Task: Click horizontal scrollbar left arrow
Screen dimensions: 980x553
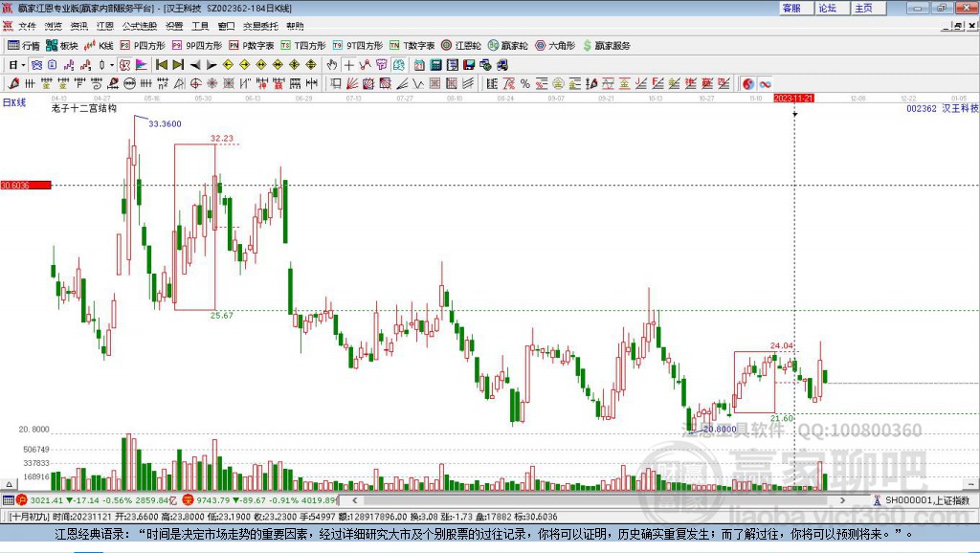Action: tap(355, 499)
